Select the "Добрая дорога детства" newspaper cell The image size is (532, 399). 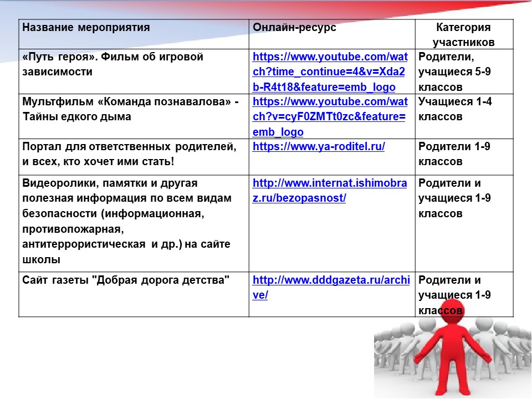pos(134,294)
